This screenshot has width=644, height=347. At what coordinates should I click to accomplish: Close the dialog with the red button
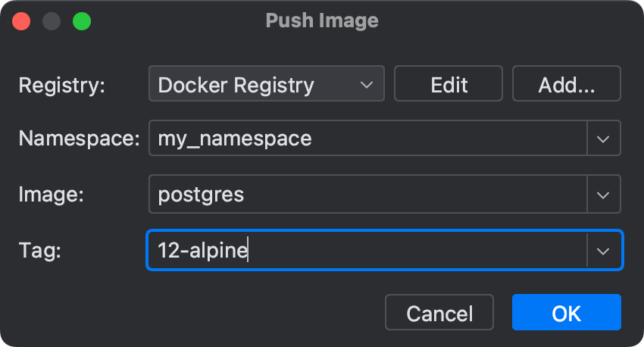(x=21, y=21)
